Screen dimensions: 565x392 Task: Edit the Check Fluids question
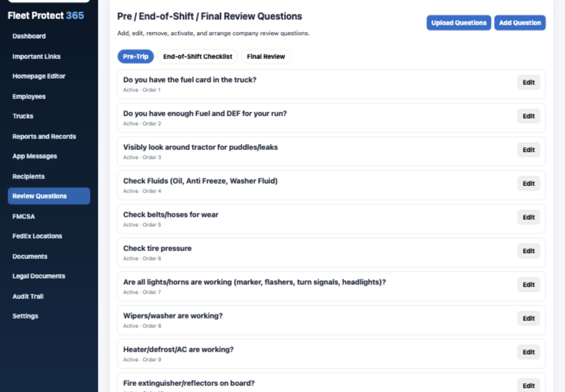tap(529, 183)
